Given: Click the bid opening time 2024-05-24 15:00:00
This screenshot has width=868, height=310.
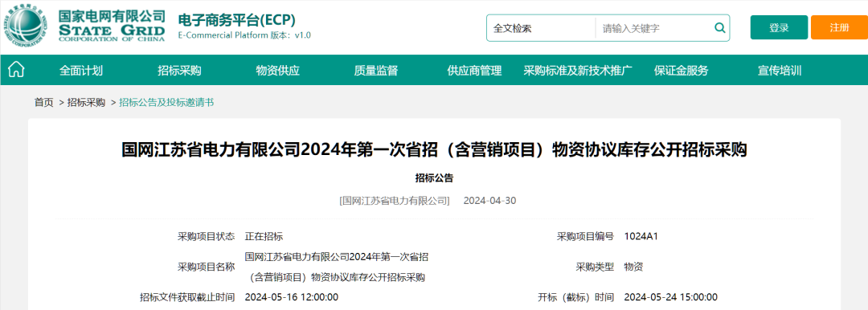Looking at the screenshot, I should click(670, 297).
